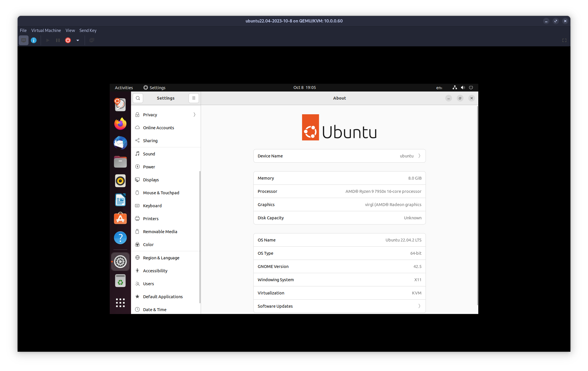Open the Settings search icon button

click(x=138, y=98)
